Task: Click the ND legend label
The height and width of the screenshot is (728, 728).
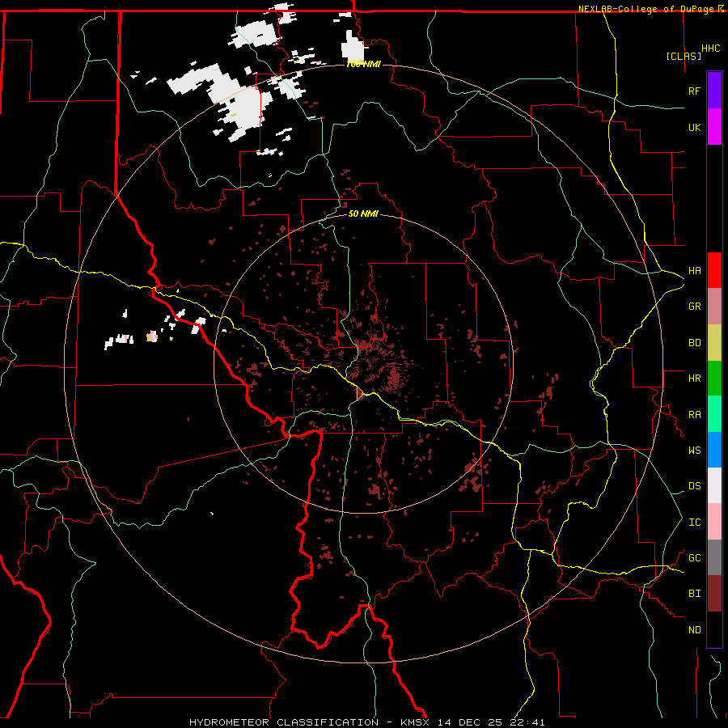Action: [694, 630]
